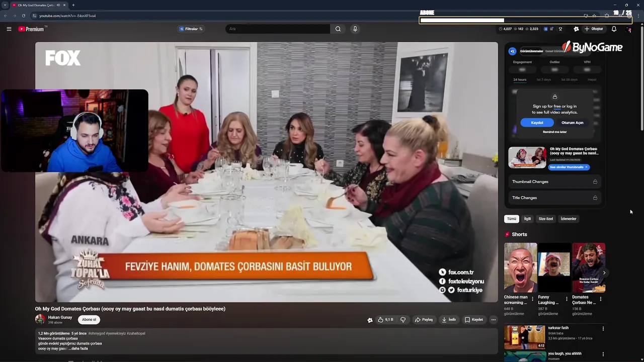Focus the Ara search input field
Viewport: 644px width, 362px height.
278,29
